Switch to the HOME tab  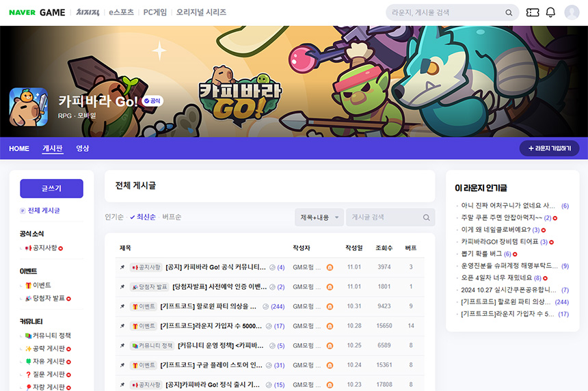click(19, 148)
